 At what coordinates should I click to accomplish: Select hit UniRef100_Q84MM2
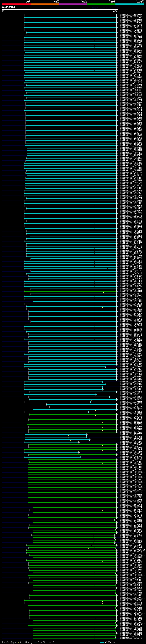coord(131,87)
